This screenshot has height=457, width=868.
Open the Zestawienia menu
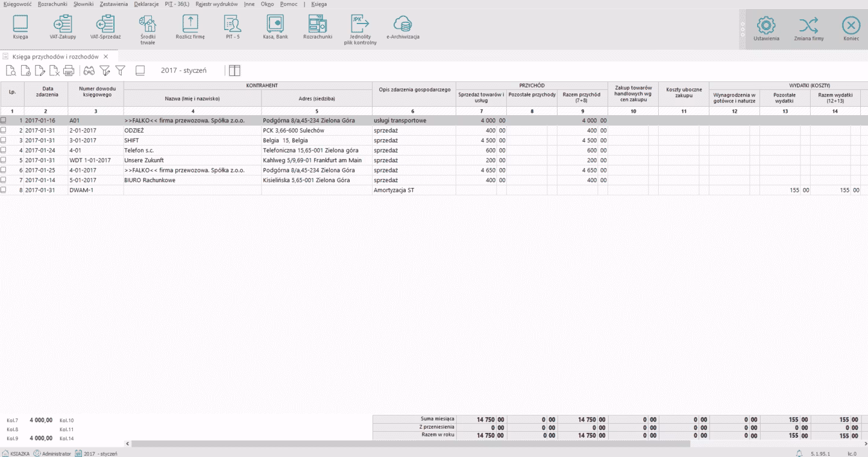click(114, 4)
